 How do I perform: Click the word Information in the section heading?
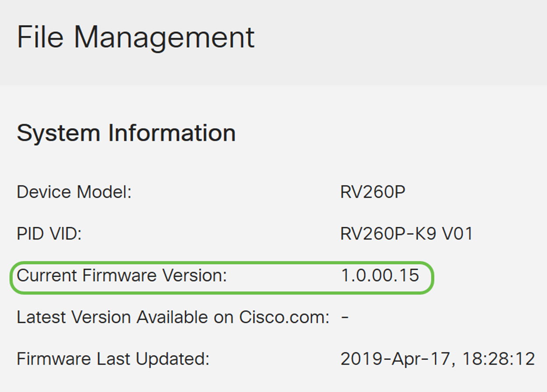(x=172, y=133)
